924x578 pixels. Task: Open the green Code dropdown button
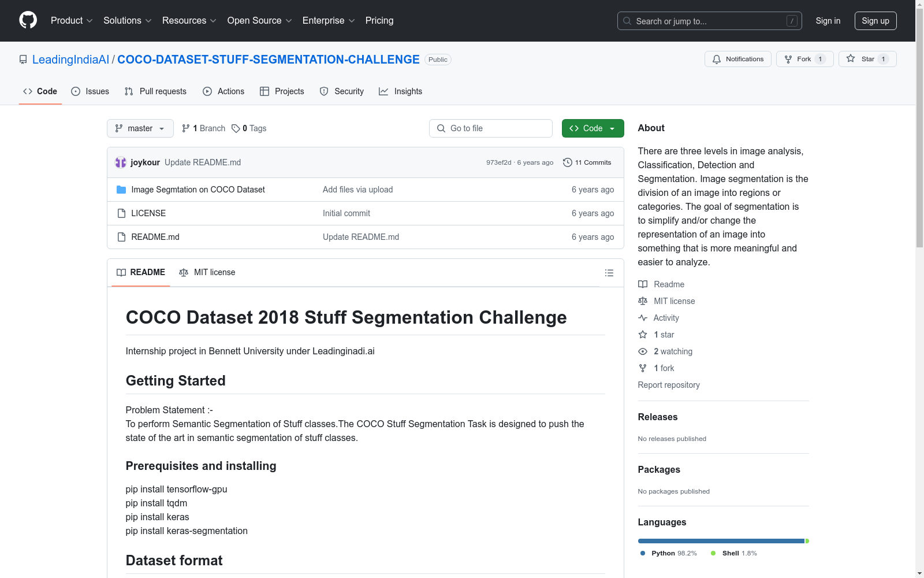593,128
